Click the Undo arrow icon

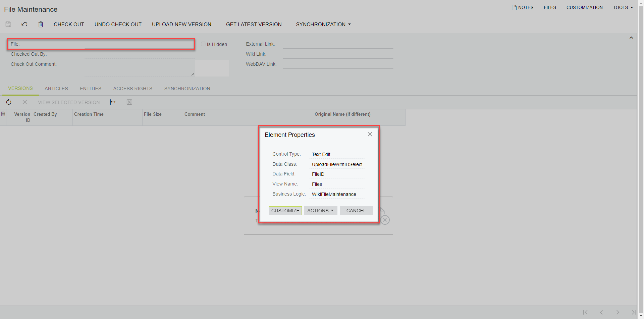click(x=24, y=24)
